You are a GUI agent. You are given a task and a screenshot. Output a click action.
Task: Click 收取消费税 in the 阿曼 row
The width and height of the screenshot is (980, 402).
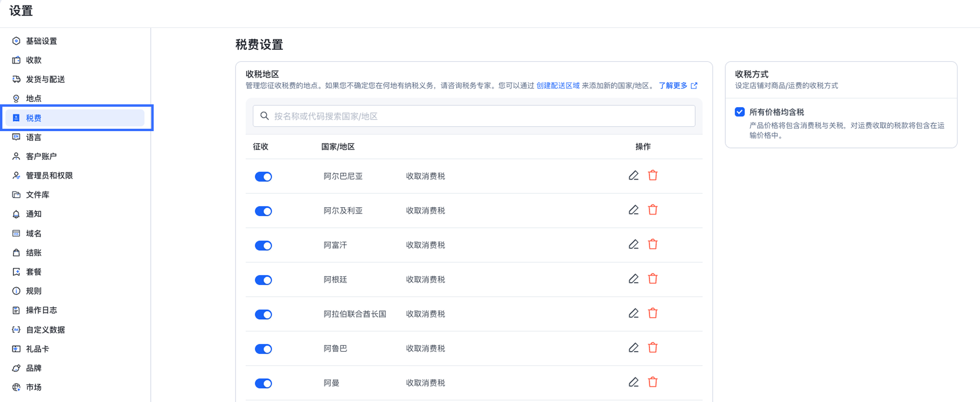pos(426,383)
